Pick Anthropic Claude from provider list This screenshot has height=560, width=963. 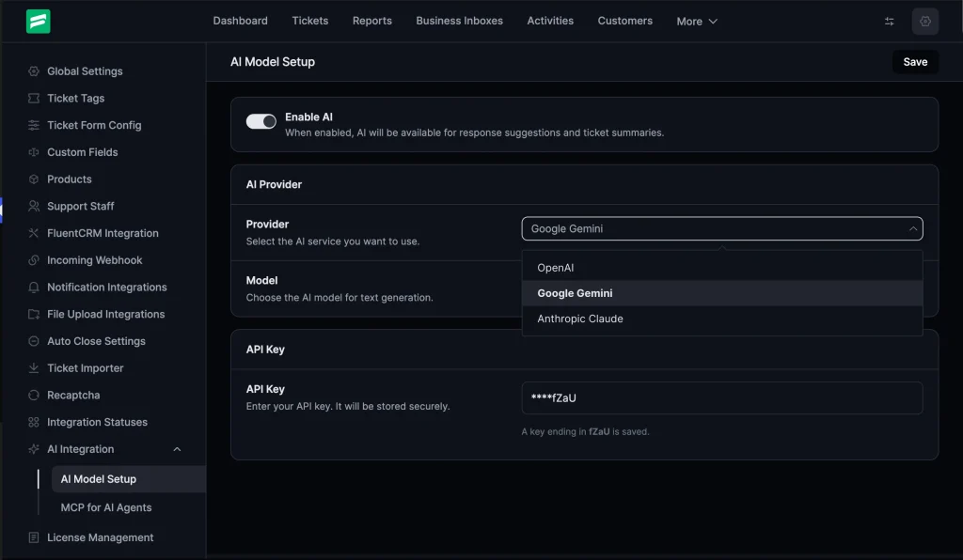click(x=721, y=319)
